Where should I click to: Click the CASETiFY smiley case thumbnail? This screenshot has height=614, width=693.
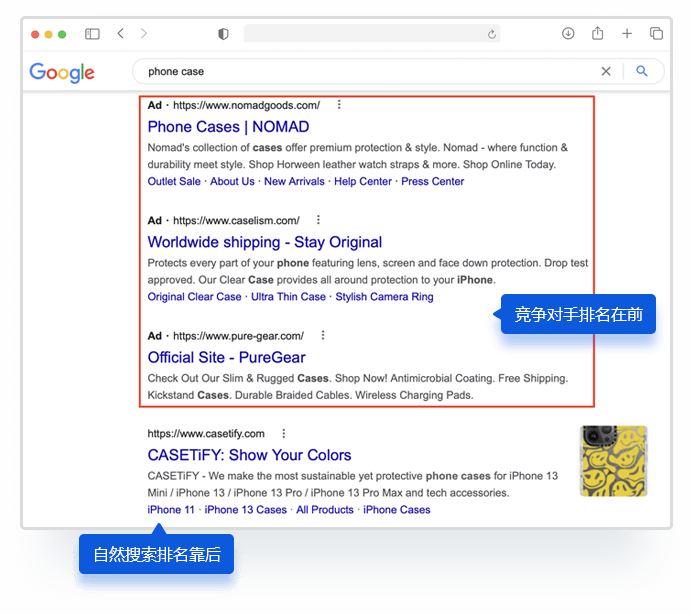pyautogui.click(x=613, y=461)
